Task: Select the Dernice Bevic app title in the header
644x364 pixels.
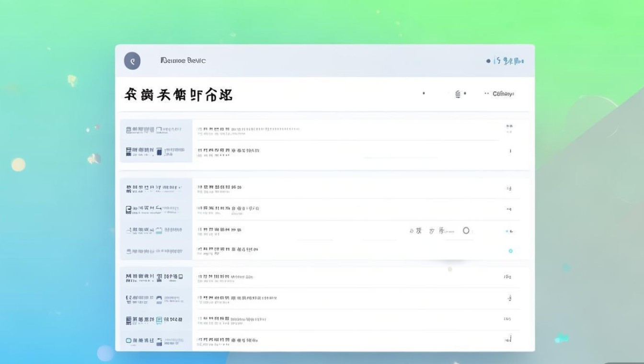Action: coord(183,60)
